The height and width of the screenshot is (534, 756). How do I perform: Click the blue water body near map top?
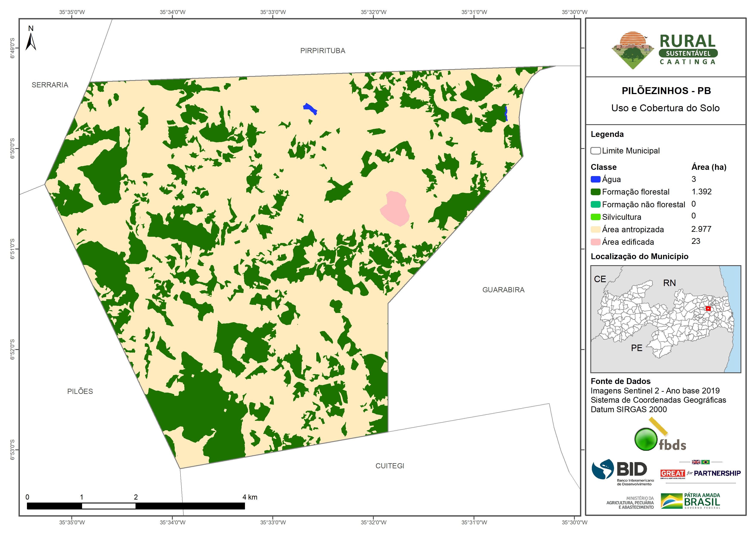(x=310, y=108)
